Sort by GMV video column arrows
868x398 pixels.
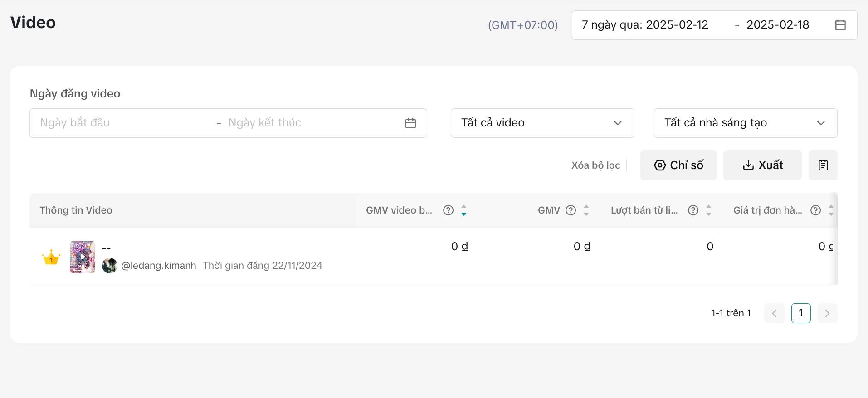click(x=463, y=210)
